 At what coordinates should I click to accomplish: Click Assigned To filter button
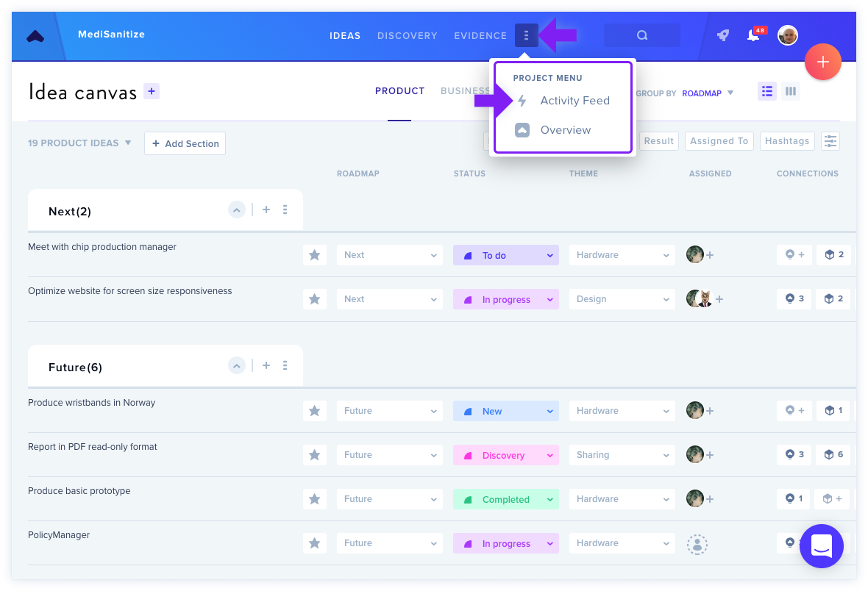coord(719,141)
